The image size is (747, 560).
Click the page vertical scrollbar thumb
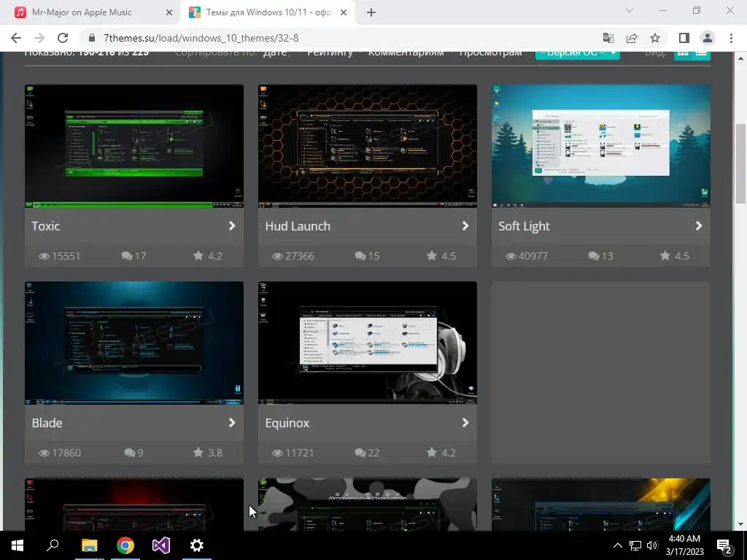coord(740,164)
